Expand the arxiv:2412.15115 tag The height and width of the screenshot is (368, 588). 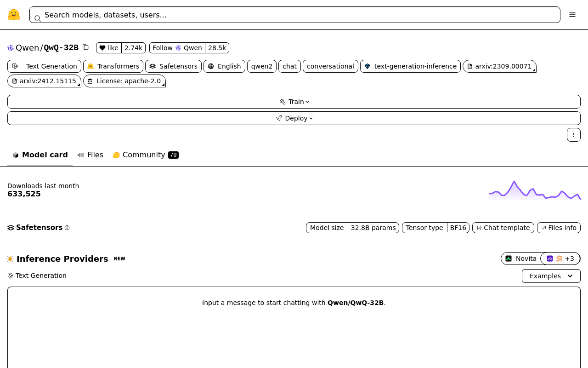[x=44, y=81]
